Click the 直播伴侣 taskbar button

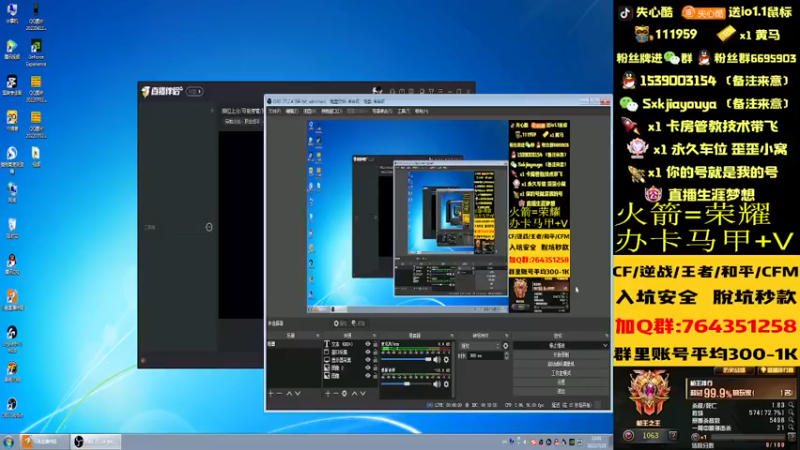45,441
